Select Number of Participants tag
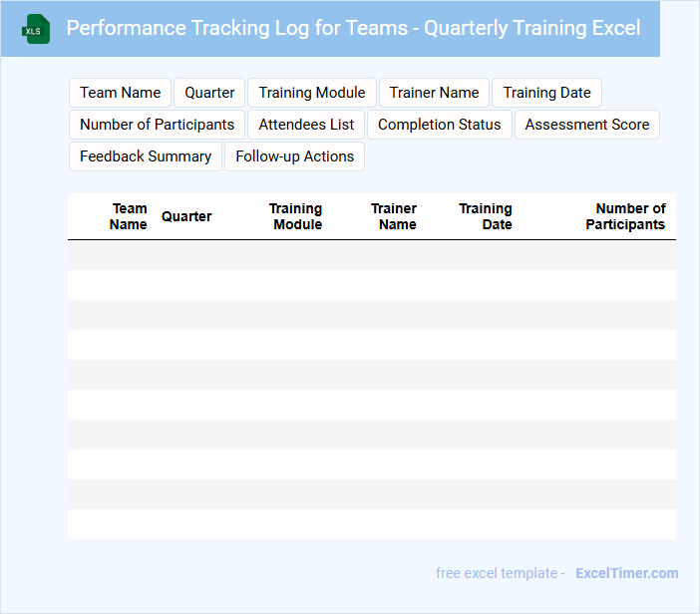This screenshot has width=700, height=614. [157, 125]
